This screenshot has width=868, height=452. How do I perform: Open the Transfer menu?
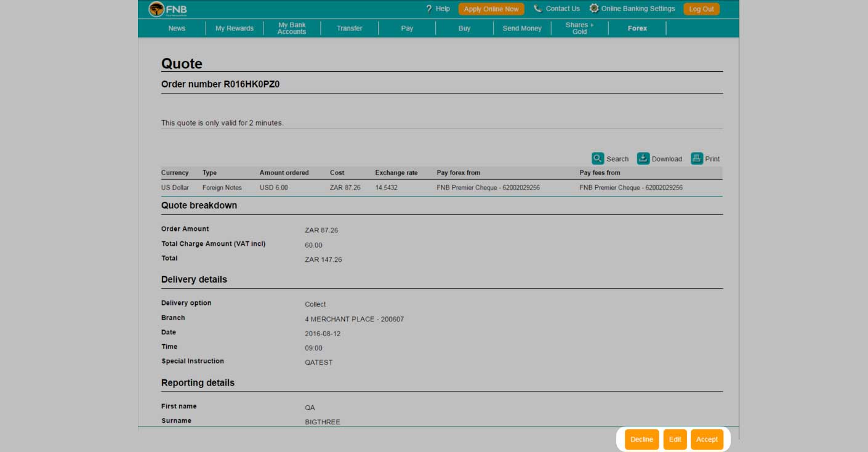pos(350,28)
